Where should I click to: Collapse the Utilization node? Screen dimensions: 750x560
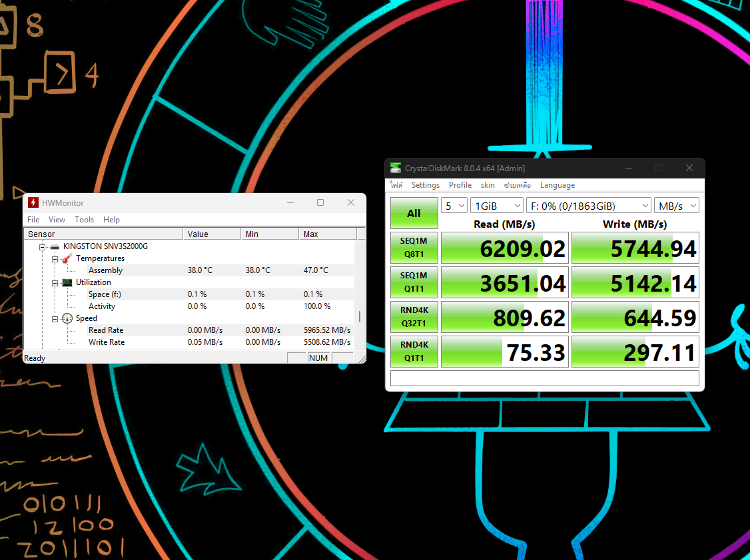pyautogui.click(x=55, y=282)
